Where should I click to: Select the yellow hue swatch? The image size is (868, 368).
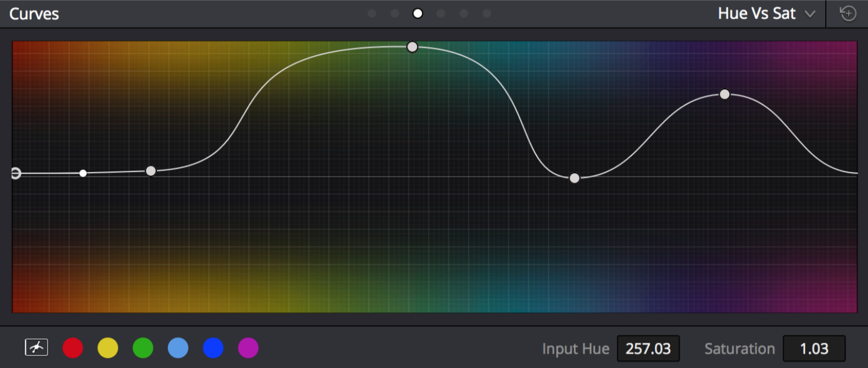pos(108,348)
